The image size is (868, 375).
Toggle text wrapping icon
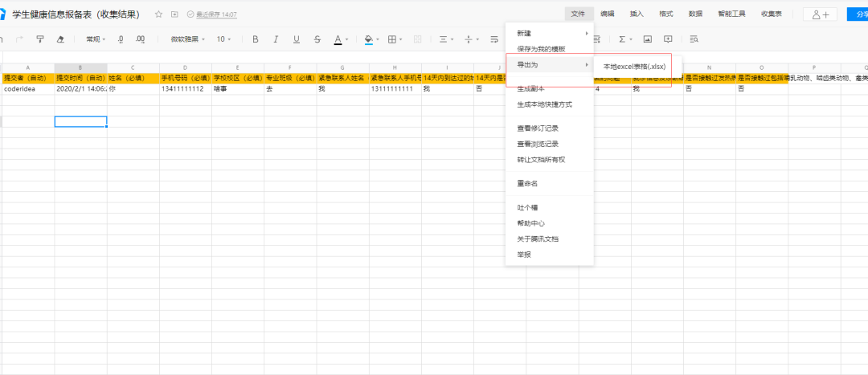point(493,39)
